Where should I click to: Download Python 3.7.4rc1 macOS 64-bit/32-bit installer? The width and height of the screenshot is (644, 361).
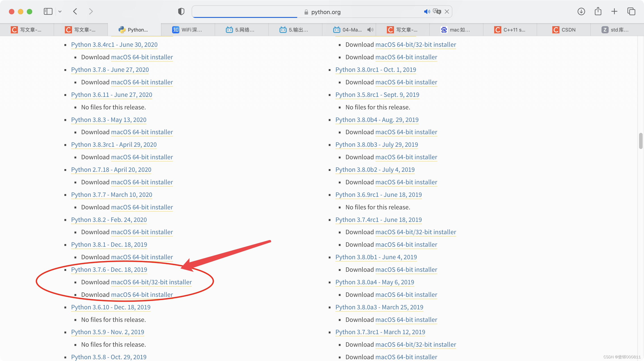coord(416,232)
